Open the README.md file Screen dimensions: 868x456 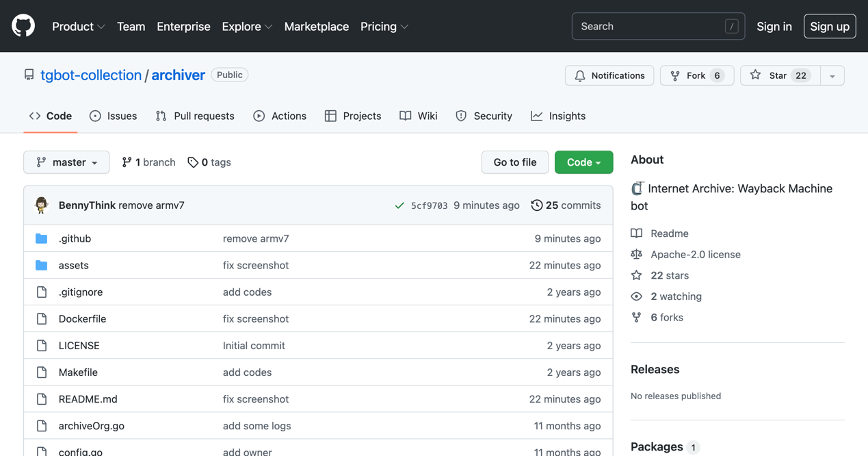[x=88, y=398]
